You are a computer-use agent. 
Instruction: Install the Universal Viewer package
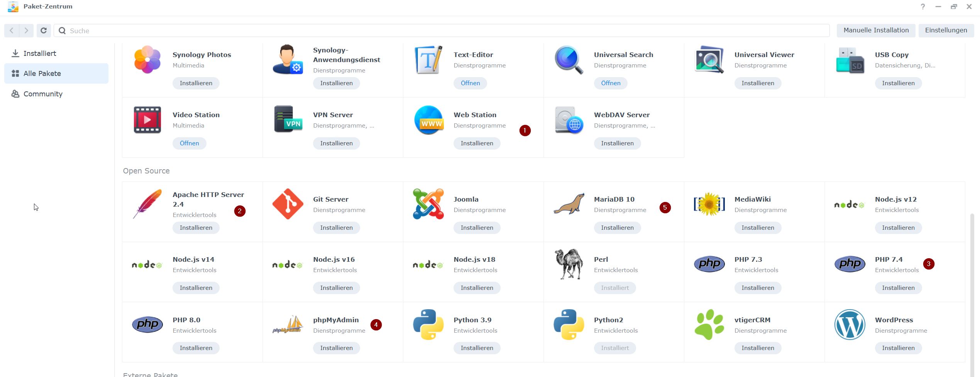click(x=758, y=83)
